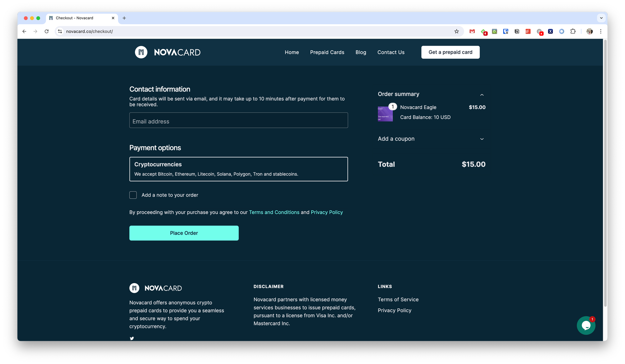Select the Cryptocurrencies payment option
This screenshot has width=625, height=364.
(238, 169)
